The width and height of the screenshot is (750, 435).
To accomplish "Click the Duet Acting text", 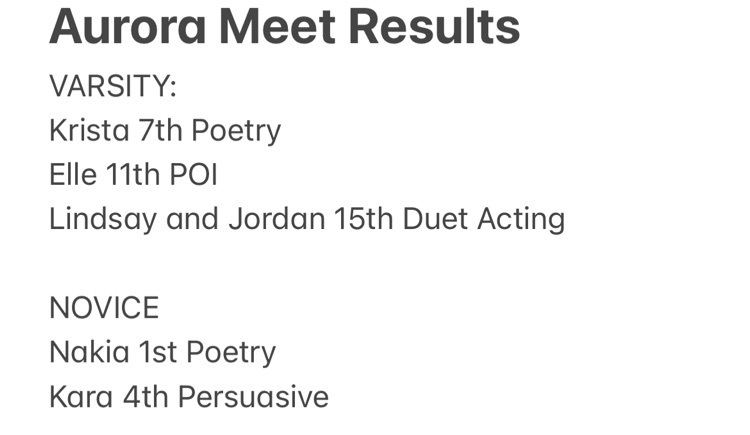I will pyautogui.click(x=484, y=220).
